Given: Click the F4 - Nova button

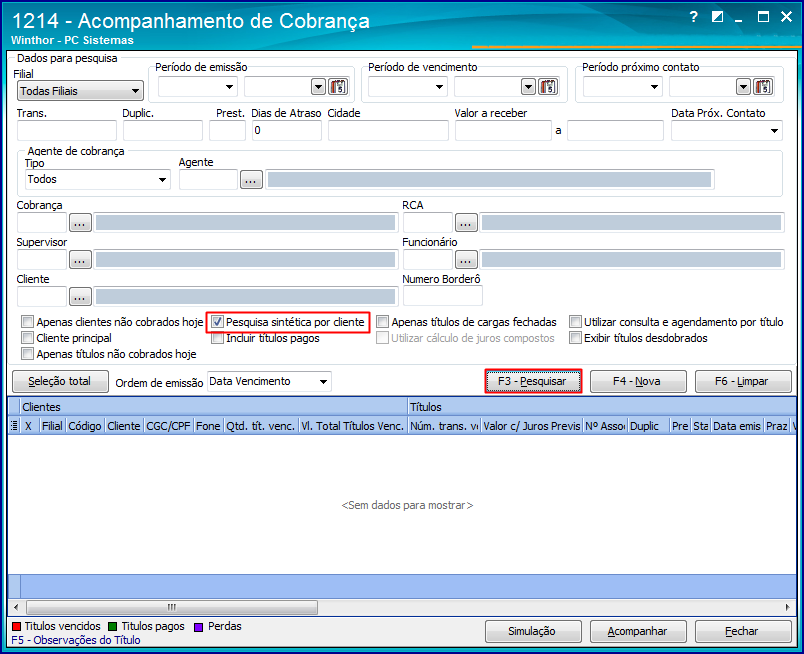Looking at the screenshot, I should tap(638, 381).
